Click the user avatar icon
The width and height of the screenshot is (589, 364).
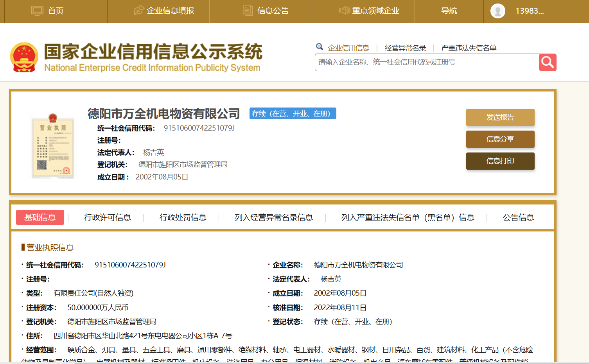tap(497, 11)
